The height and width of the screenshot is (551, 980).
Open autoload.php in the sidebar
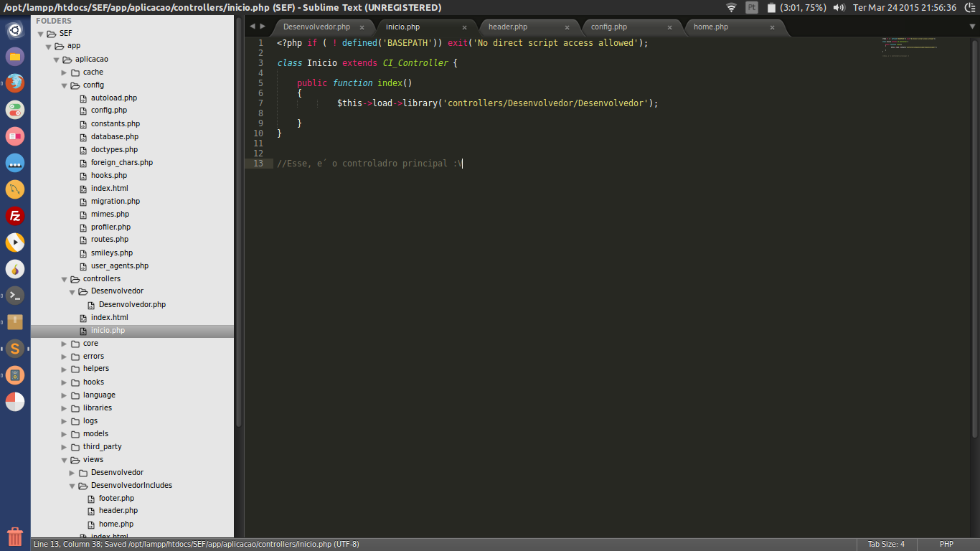[113, 98]
